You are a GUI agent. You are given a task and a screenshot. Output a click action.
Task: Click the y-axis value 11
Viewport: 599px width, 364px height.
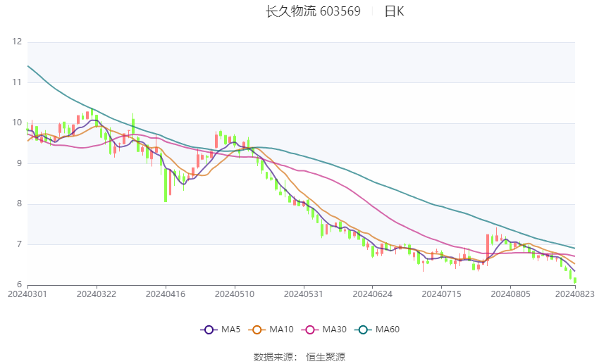[17, 82]
